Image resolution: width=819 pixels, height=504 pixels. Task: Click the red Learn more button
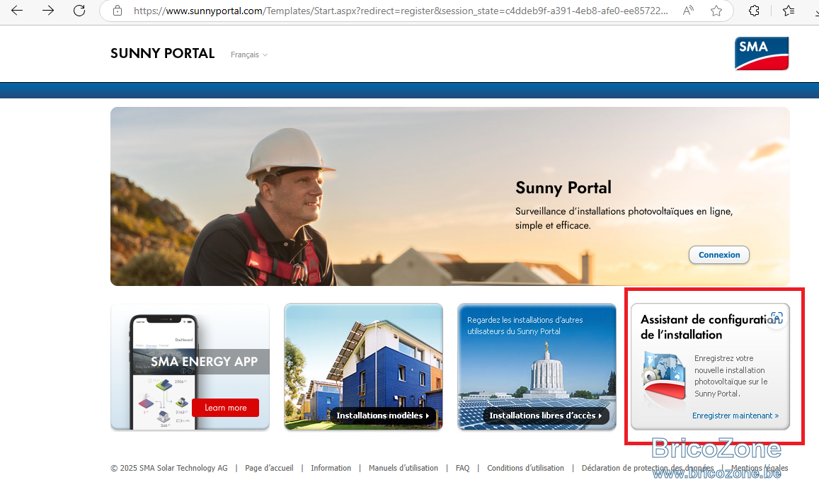pos(225,408)
